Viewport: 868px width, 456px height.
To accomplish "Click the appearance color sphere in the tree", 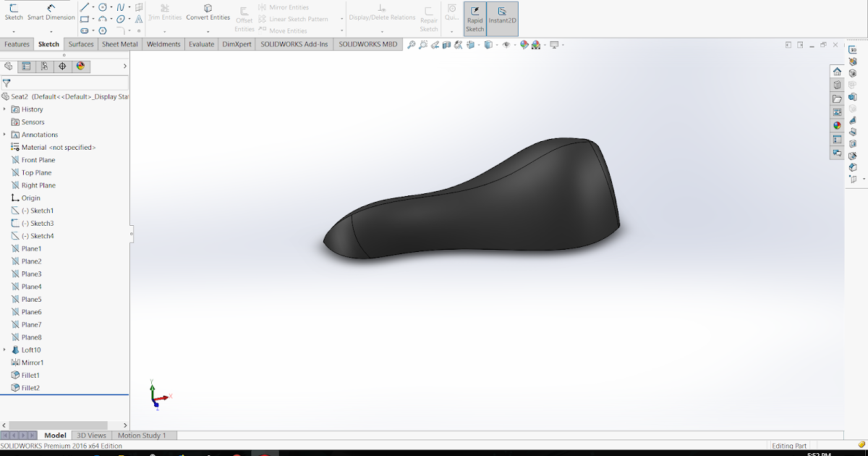I will click(82, 66).
